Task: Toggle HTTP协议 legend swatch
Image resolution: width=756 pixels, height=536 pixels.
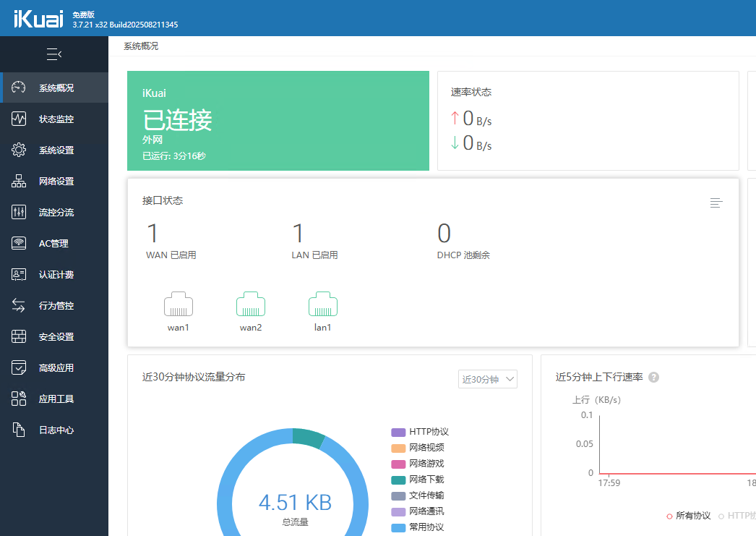Action: pyautogui.click(x=398, y=432)
